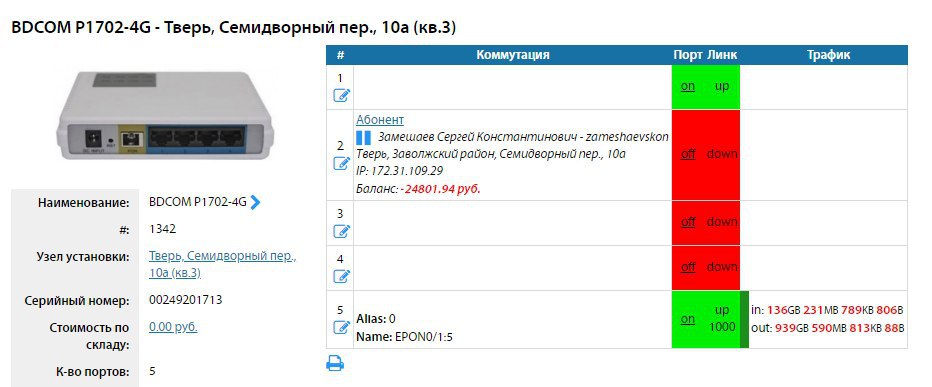The image size is (932, 387).
Task: Toggle port 3 'off' state link
Action: pyautogui.click(x=688, y=222)
